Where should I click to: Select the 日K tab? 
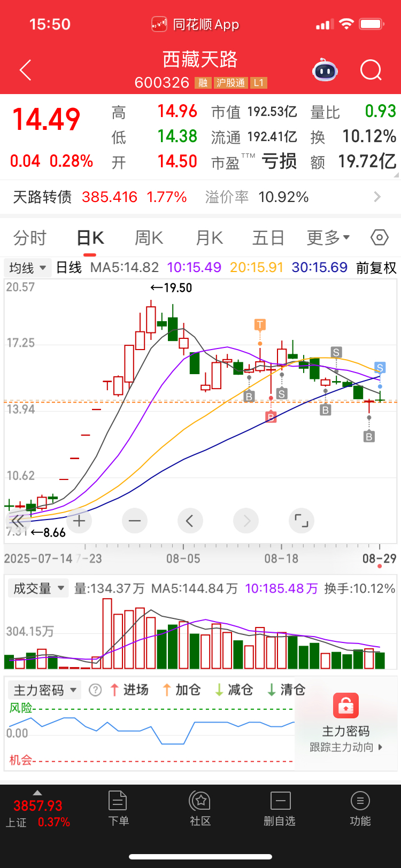point(90,237)
